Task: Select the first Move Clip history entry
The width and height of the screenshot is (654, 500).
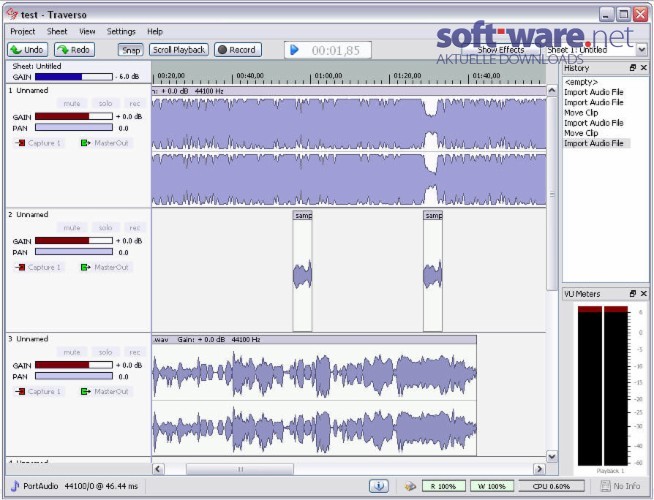Action: point(581,113)
